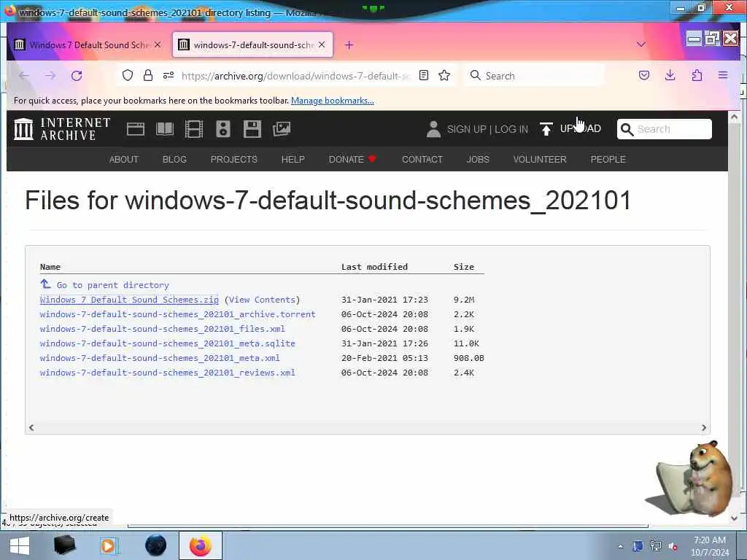Open the JOBS menu item

(478, 160)
